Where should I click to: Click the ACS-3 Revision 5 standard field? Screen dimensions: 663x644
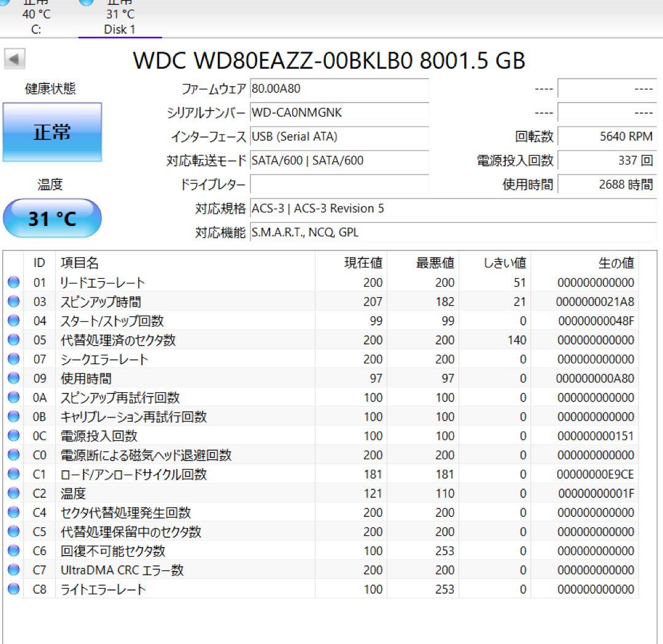(x=453, y=209)
